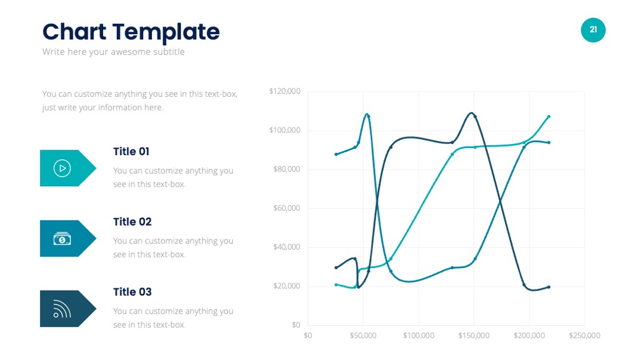The height and width of the screenshot is (363, 644).
Task: Click the description text under Title 01
Action: tap(173, 177)
